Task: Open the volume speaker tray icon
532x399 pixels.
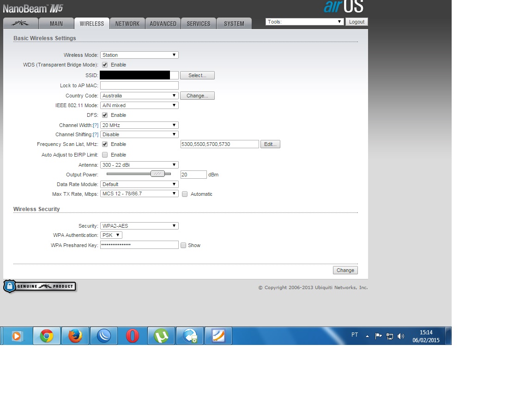Action: (x=401, y=336)
